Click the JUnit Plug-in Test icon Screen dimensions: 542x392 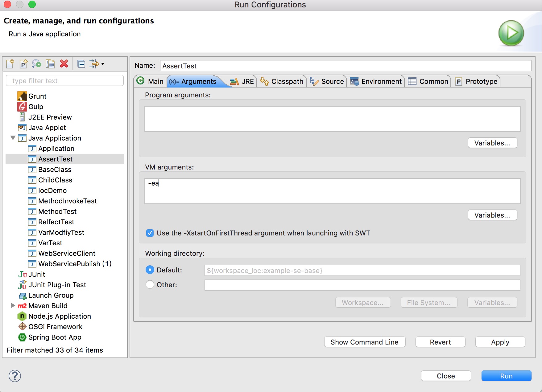point(22,285)
